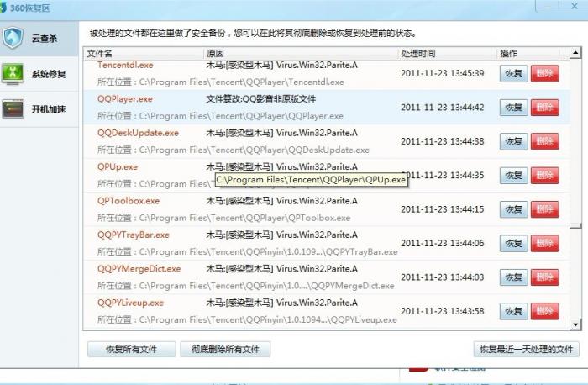Select 系统修复 sidebar label
Image resolution: width=588 pixels, height=385 pixels.
pyautogui.click(x=49, y=74)
